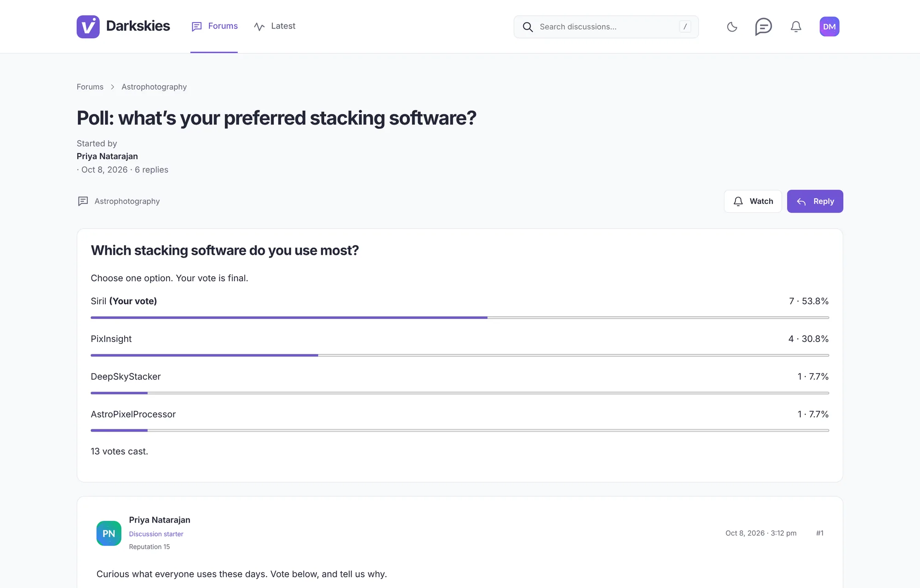Click the Darkskies site name
Viewport: 920px width, 588px height.
pos(138,26)
